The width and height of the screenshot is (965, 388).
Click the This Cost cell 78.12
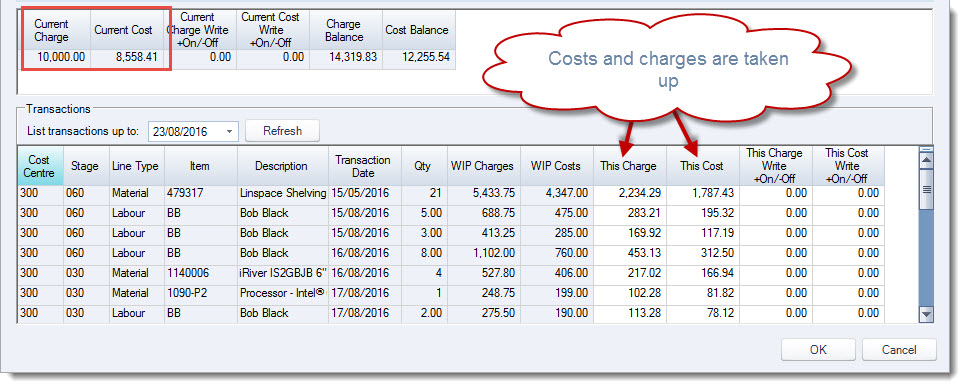point(703,313)
